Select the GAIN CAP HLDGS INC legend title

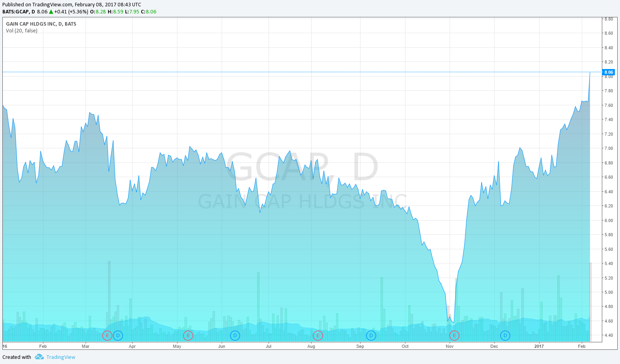point(41,24)
